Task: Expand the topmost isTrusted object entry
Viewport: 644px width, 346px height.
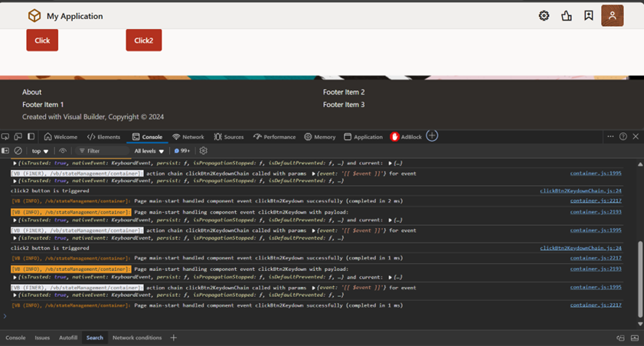Action: click(x=15, y=163)
